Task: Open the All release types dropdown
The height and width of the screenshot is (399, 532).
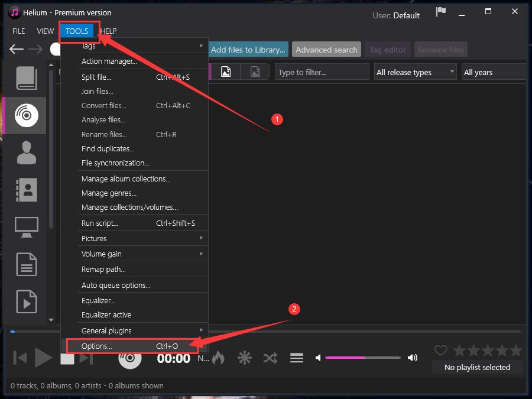Action: (x=416, y=72)
